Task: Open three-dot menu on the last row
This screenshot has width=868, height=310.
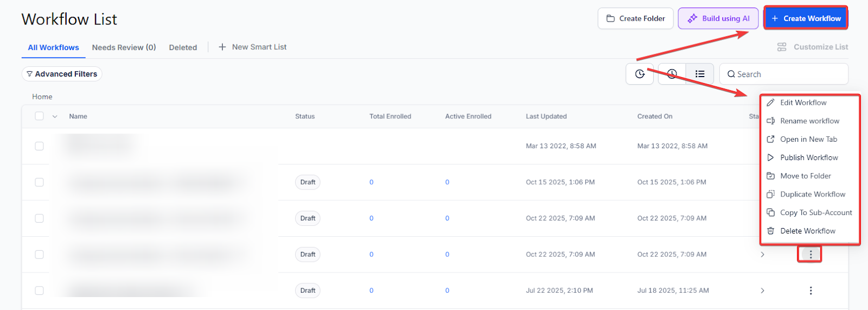Action: [810, 290]
